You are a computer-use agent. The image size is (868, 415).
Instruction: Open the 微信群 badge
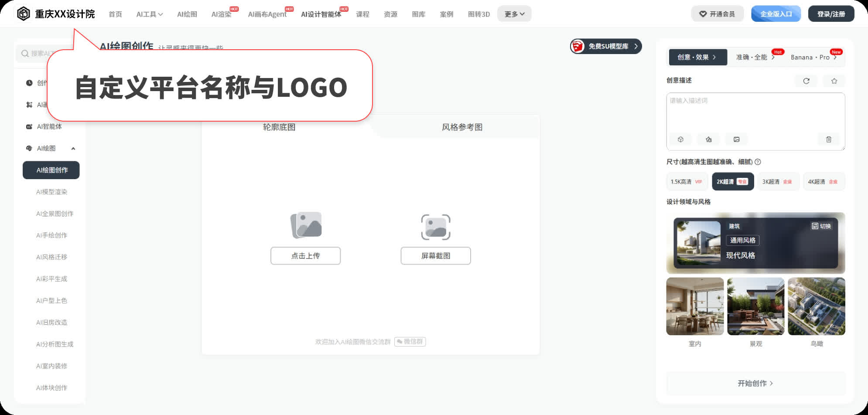410,341
